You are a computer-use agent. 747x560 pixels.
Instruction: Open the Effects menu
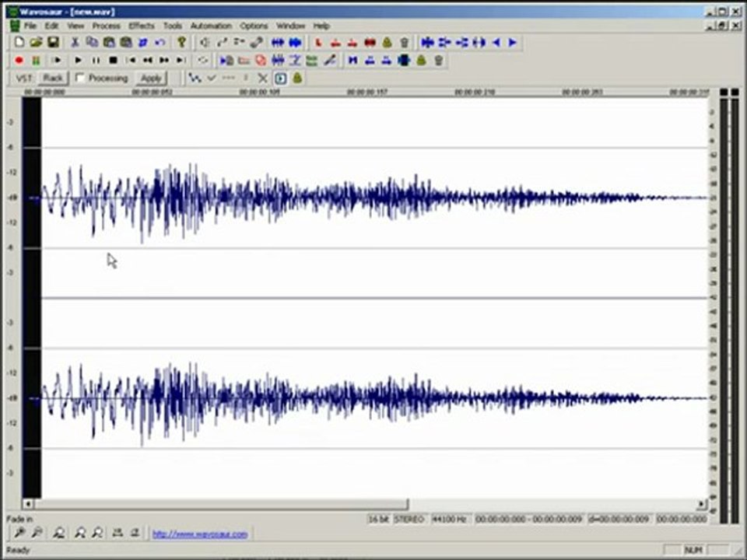point(142,26)
